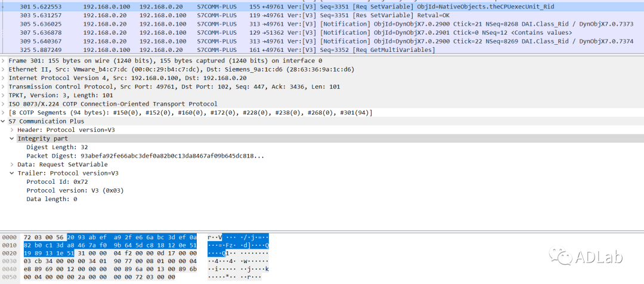The image size is (644, 284).
Task: Select the Protocol Id: 0x72 field
Action: (x=55, y=182)
